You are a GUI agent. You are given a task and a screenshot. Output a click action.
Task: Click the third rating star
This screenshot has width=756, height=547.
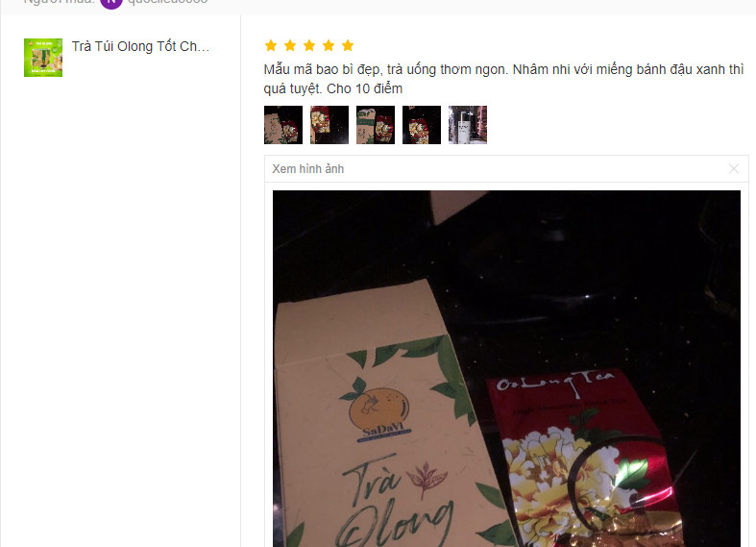tap(309, 45)
